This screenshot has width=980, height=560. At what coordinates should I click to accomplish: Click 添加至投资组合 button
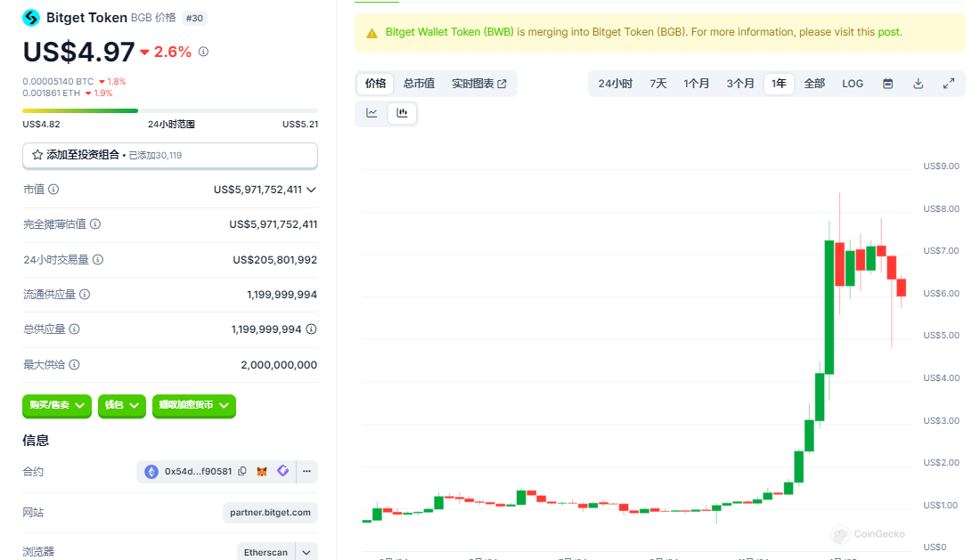[169, 155]
